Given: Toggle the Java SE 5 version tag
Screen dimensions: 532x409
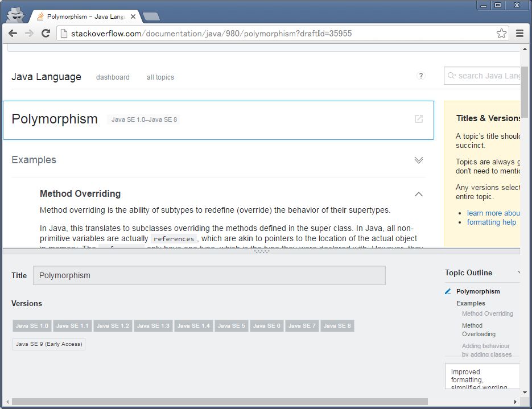Looking at the screenshot, I should tap(232, 326).
